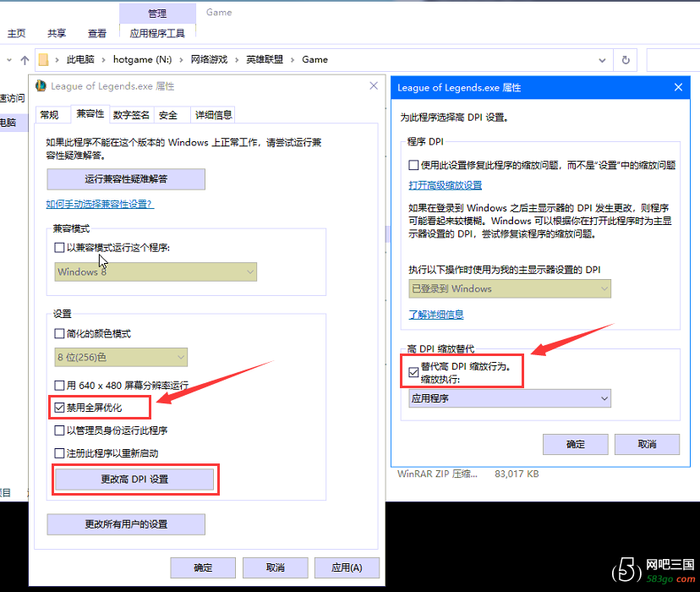Click 更改高 DPI 设置 button
Image resolution: width=700 pixels, height=592 pixels.
[x=134, y=479]
